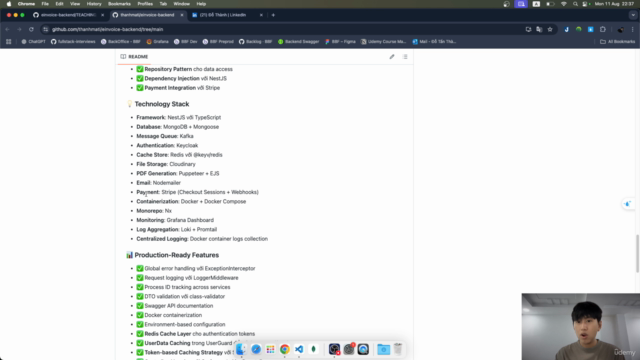The height and width of the screenshot is (360, 640).
Task: Open the Extensions puzzle icon
Action: click(603, 29)
